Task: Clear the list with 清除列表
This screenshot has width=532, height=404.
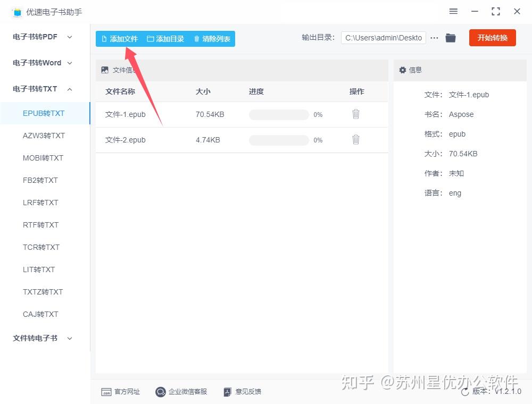Action: 212,39
